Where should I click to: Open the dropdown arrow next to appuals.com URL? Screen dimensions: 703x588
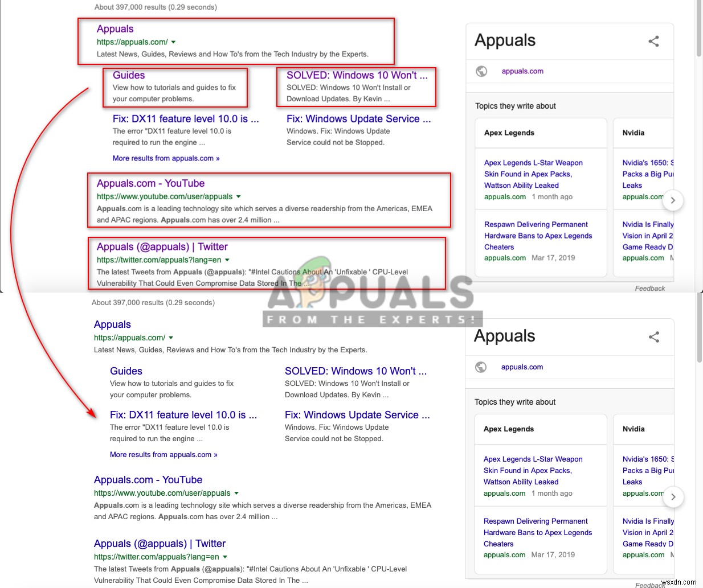click(x=173, y=42)
